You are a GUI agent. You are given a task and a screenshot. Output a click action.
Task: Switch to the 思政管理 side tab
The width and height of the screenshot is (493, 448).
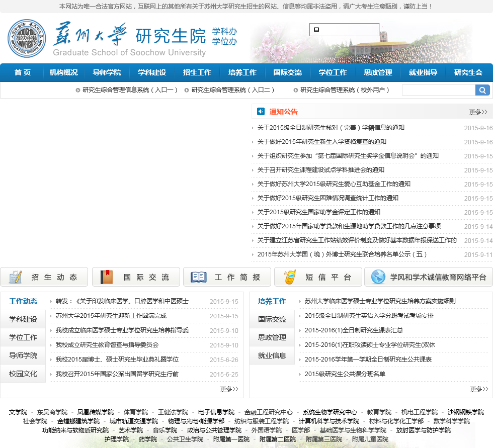272,337
